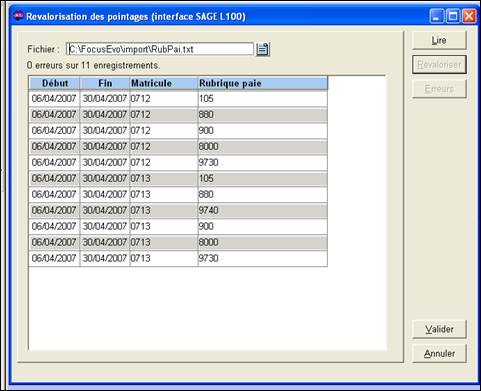Screen dimensions: 481x391
Task: Select rubrique 9730 cell for matricule 0713
Action: click(263, 258)
